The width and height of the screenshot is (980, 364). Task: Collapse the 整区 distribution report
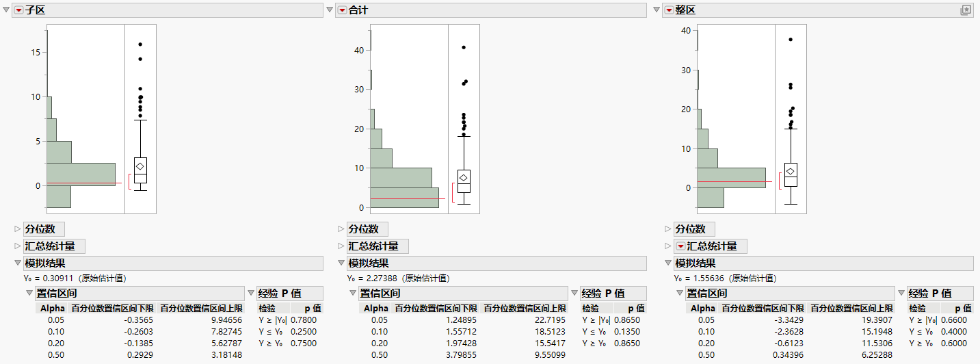pos(657,10)
